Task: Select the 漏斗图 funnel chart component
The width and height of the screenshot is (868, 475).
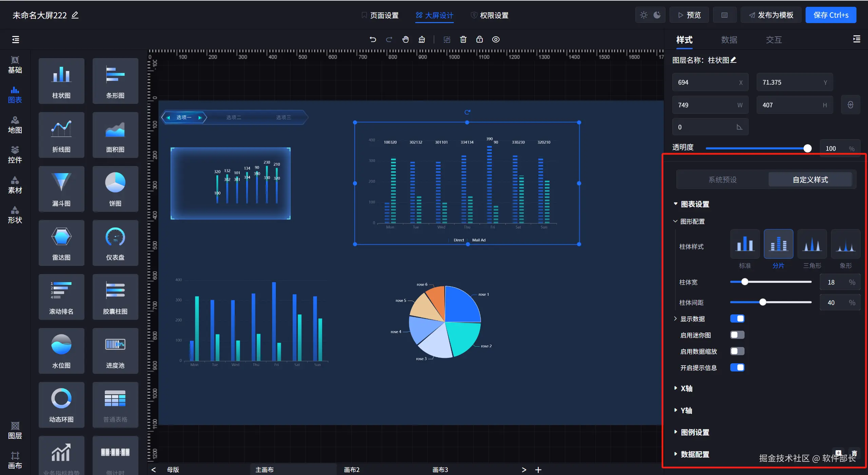Action: (x=61, y=189)
